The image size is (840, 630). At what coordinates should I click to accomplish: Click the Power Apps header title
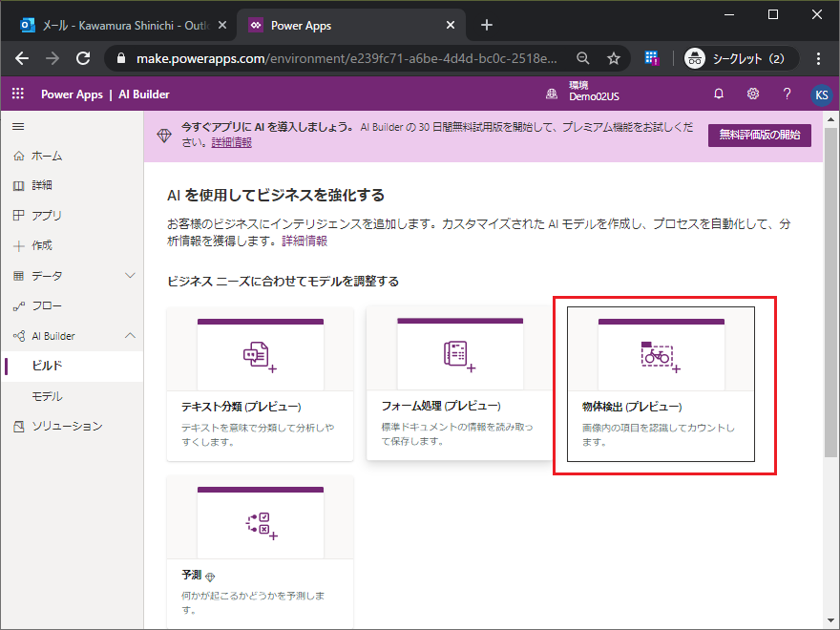coord(72,94)
